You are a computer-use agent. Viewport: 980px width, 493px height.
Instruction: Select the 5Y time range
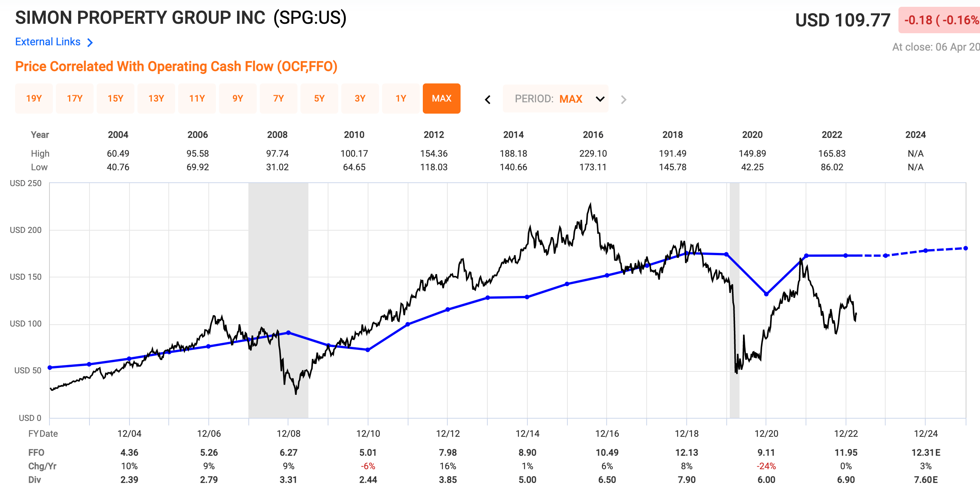(x=319, y=99)
